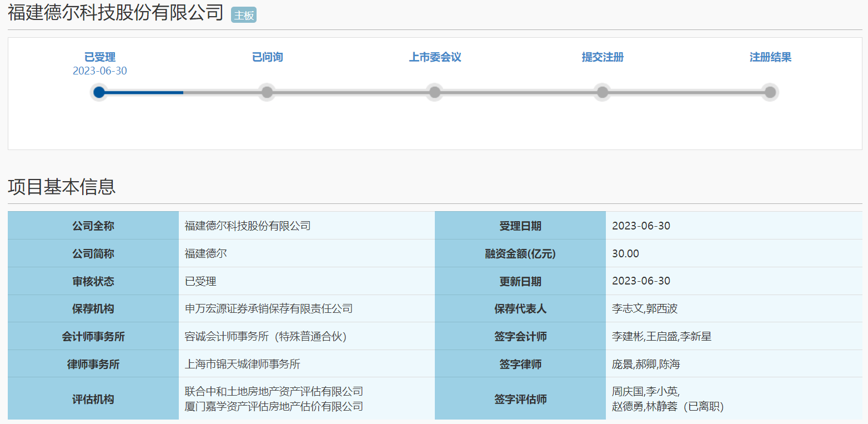Click the 项目基本信息 section heading
The height and width of the screenshot is (424, 868).
click(x=62, y=187)
